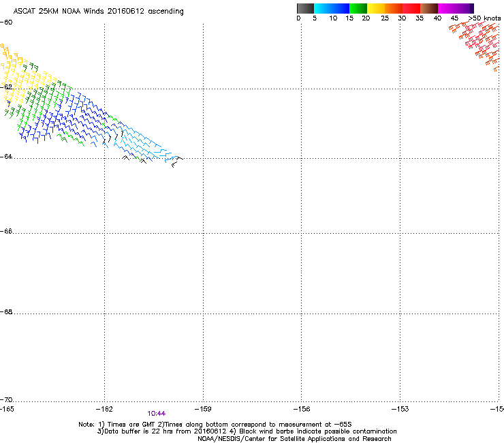Select the green 15-20 knots legend color
504x443 pixels.
pos(358,8)
